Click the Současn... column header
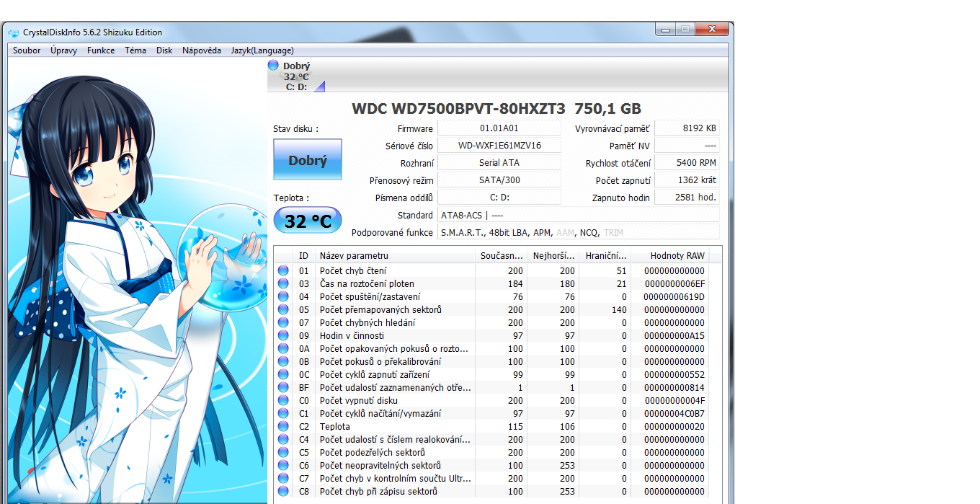This screenshot has width=980, height=504. [x=502, y=255]
